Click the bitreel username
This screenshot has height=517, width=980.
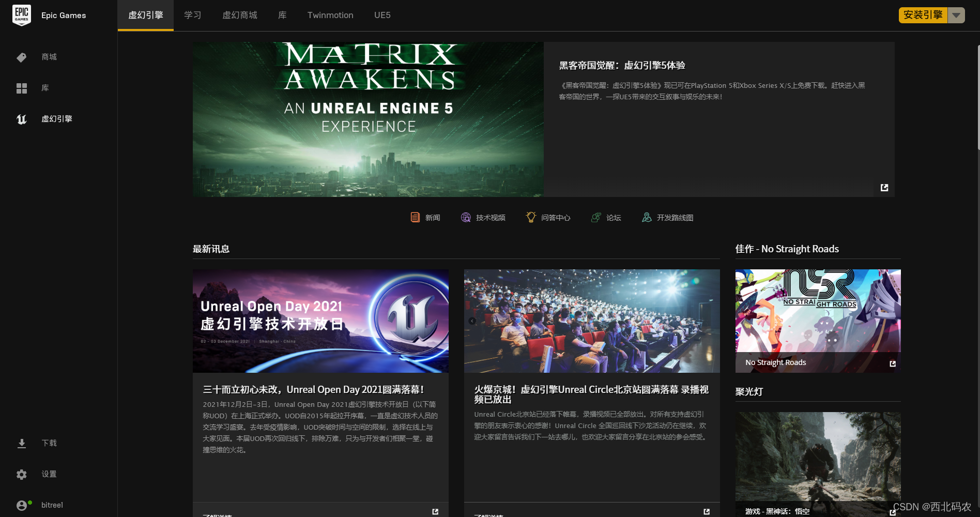(x=52, y=505)
